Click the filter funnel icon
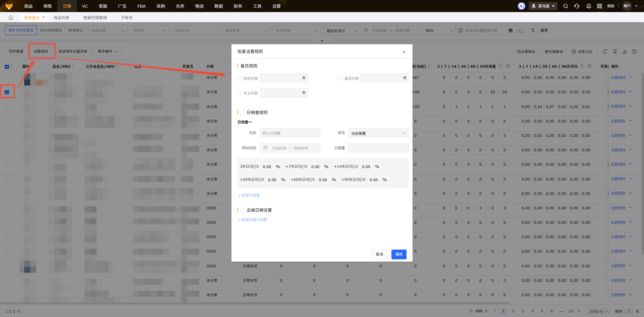 [x=533, y=31]
